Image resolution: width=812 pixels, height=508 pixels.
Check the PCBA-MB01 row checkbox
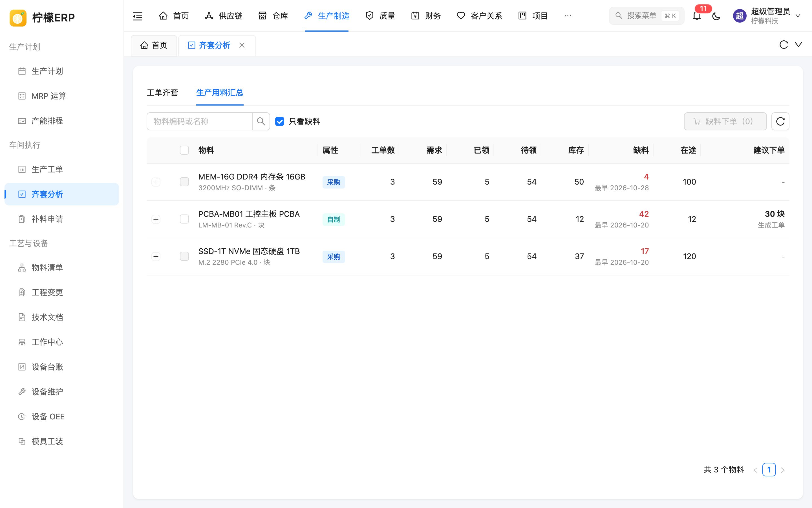coord(184,219)
